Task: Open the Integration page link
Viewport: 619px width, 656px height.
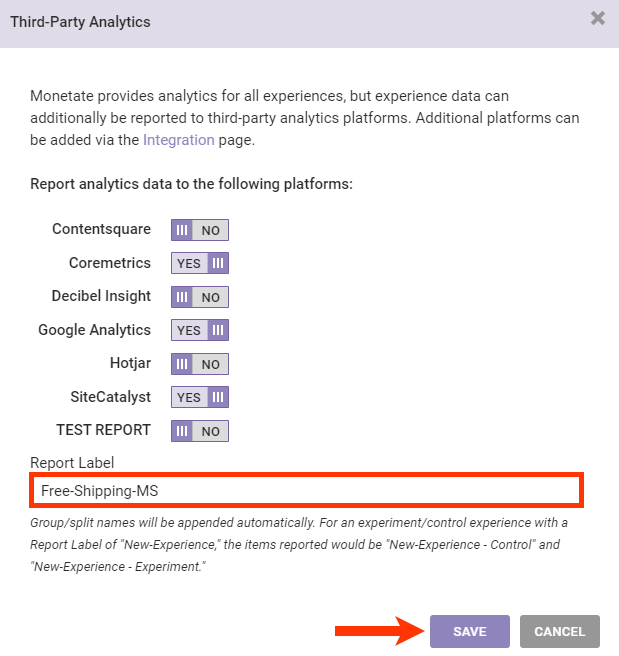Action: tap(178, 140)
